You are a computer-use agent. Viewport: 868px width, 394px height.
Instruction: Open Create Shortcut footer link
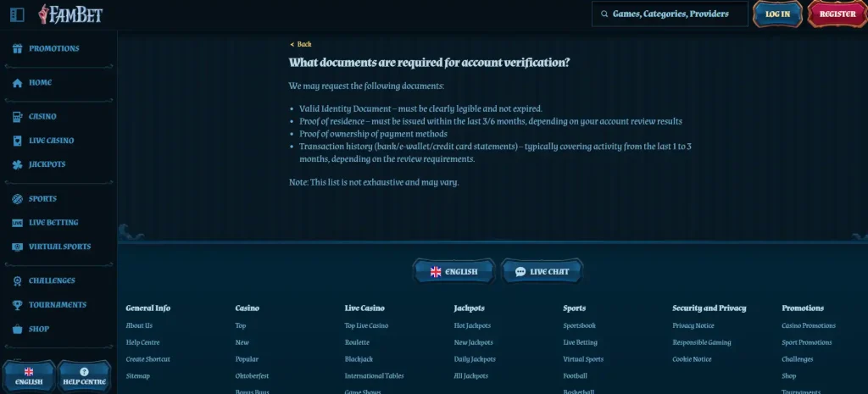click(147, 359)
